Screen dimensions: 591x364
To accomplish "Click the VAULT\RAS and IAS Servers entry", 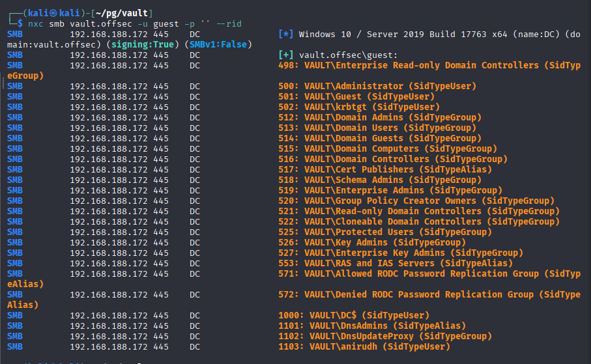I will coord(396,263).
